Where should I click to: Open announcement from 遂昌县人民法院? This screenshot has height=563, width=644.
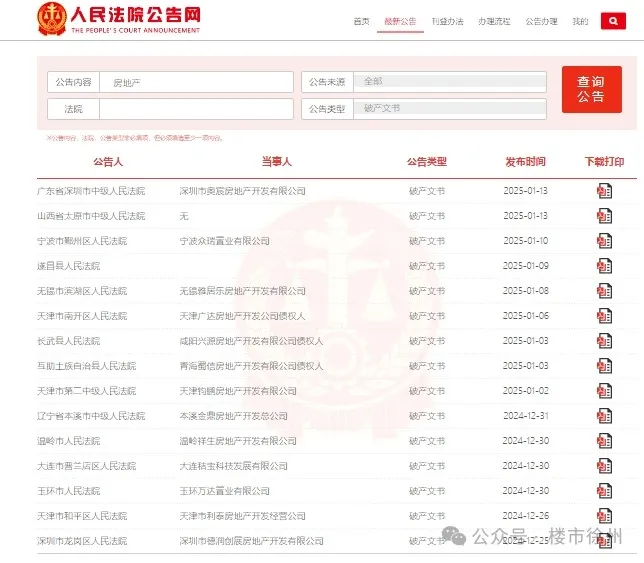pos(68,266)
